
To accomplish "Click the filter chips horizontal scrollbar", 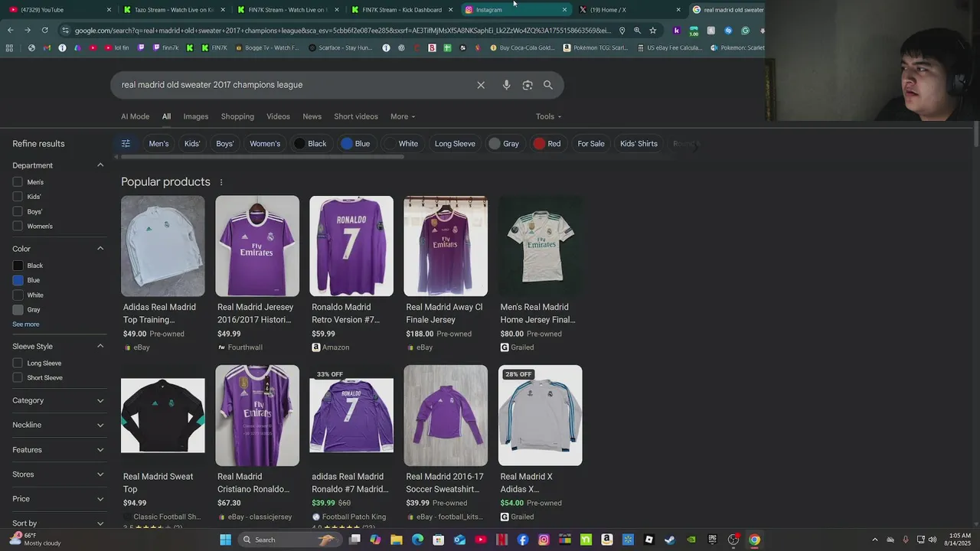I will 262,157.
